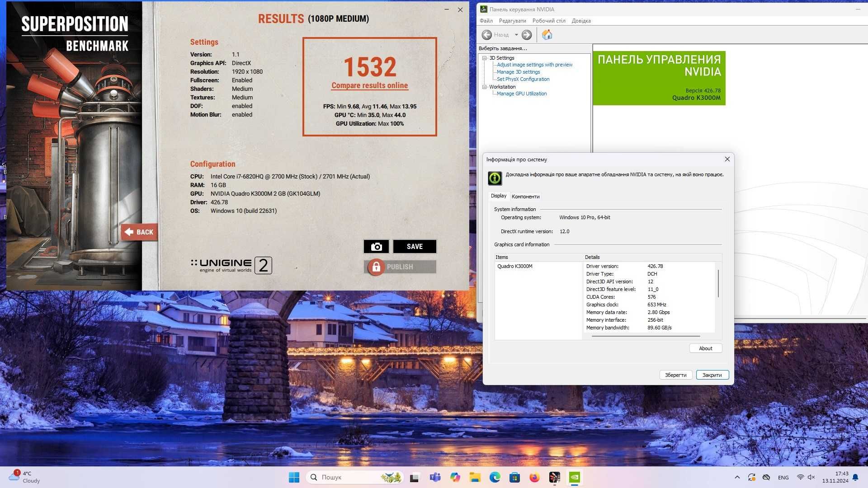
Task: Open the Довідка menu
Action: [x=581, y=21]
